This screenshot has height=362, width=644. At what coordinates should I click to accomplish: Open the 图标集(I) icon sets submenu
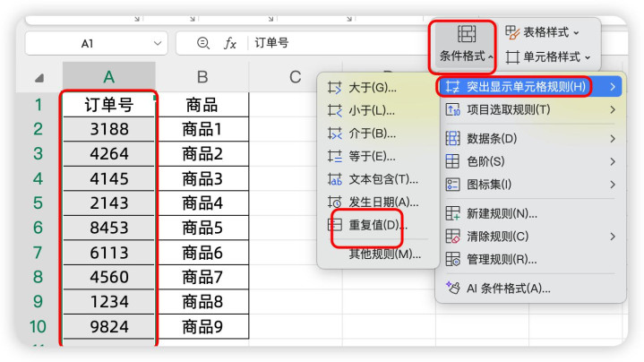point(530,185)
